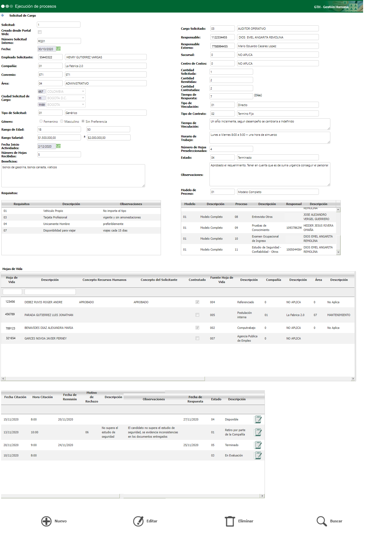Select the Masculino gender radio button

tap(62, 121)
